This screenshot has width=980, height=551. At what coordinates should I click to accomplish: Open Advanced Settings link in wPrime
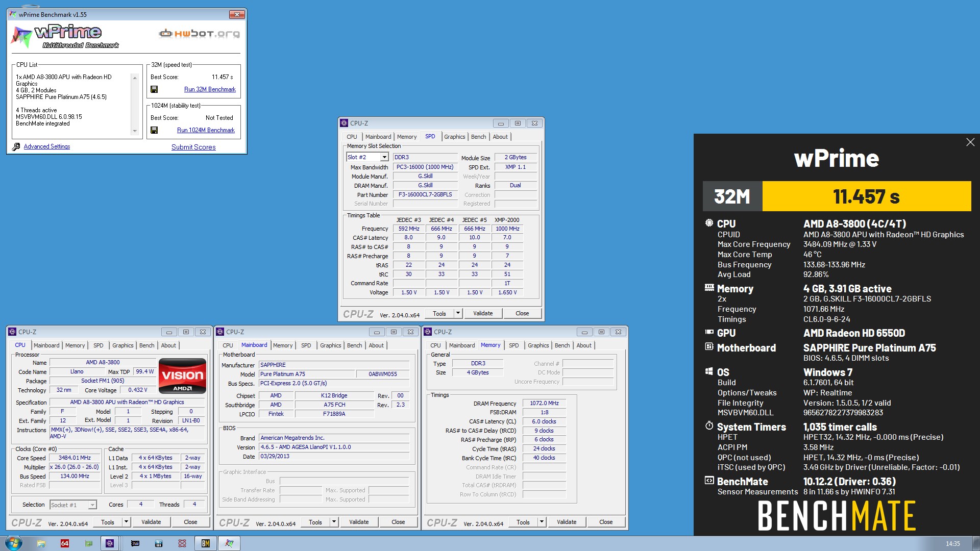(47, 146)
